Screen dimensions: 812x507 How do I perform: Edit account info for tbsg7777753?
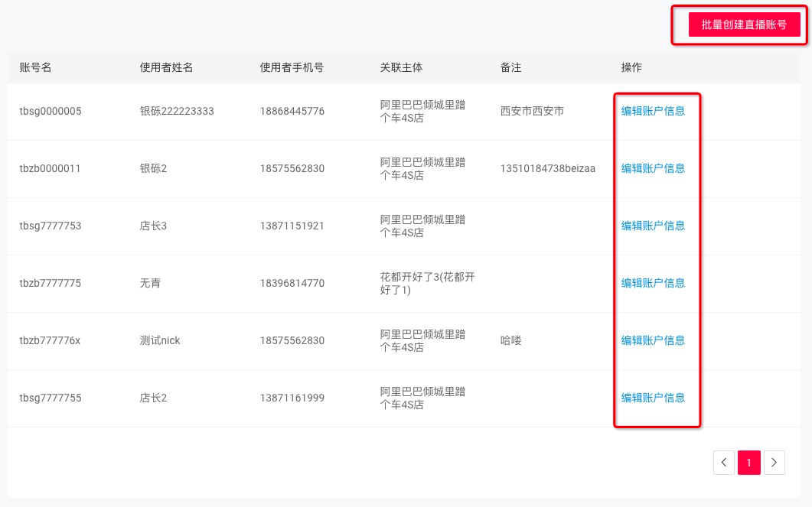coord(653,226)
